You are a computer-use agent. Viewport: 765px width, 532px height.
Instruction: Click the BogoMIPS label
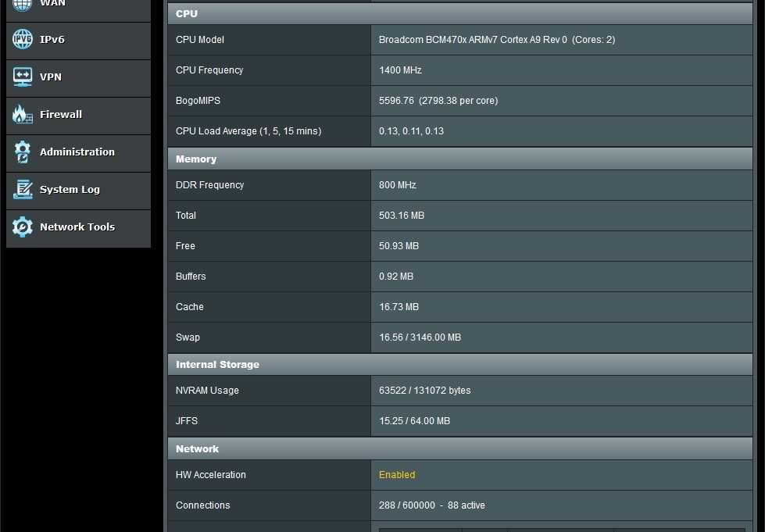point(198,101)
